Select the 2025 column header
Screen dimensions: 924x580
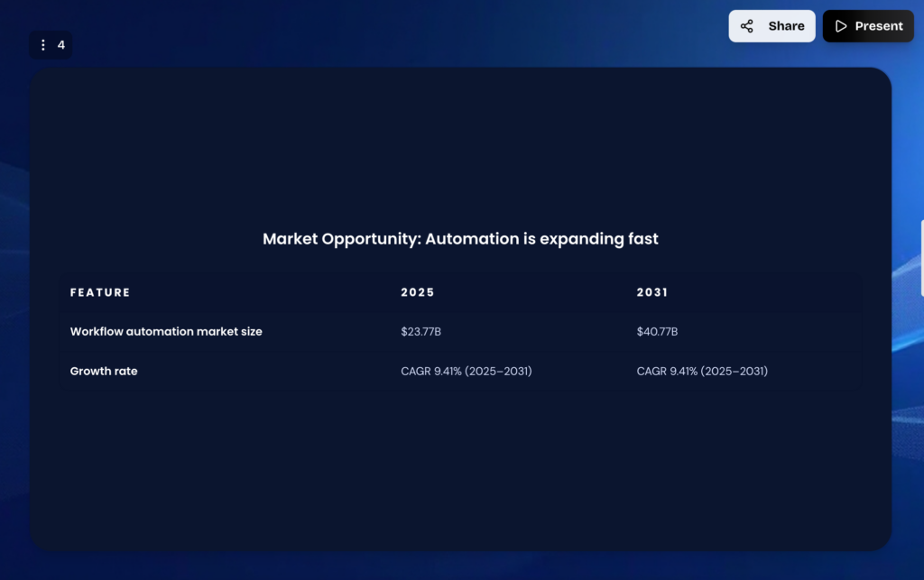point(418,292)
